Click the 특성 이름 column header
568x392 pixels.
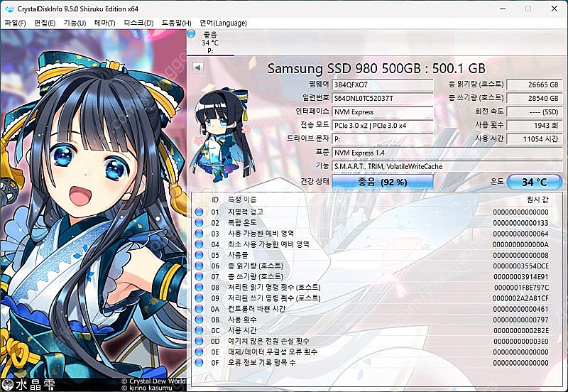[x=242, y=200]
